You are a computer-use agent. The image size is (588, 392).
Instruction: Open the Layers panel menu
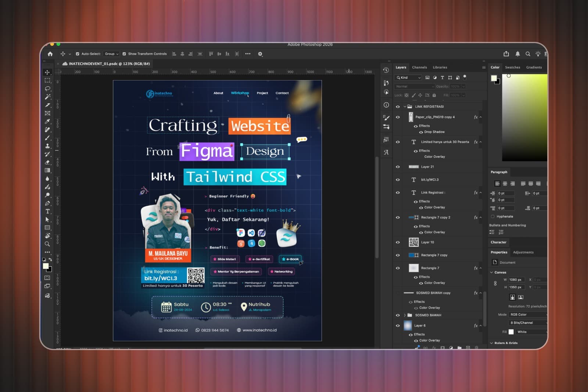pyautogui.click(x=484, y=67)
